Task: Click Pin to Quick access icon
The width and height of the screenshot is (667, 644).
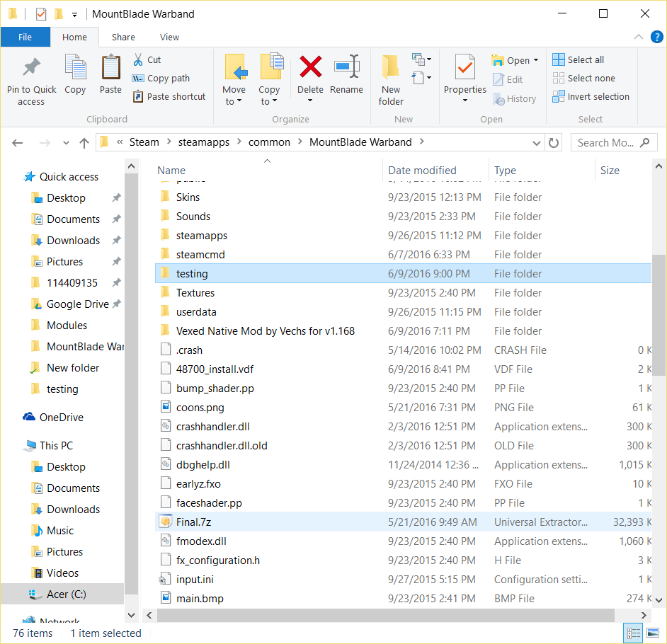Action: pos(31,67)
